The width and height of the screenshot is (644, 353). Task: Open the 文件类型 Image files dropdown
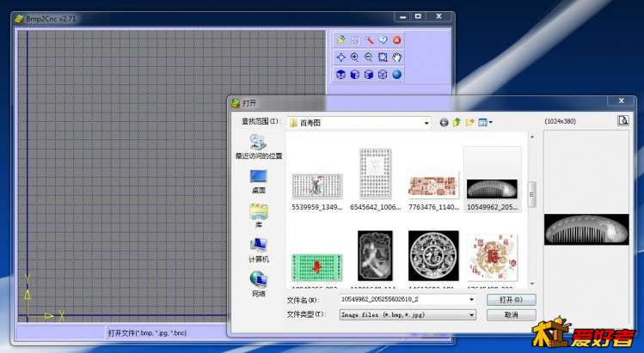coord(472,315)
